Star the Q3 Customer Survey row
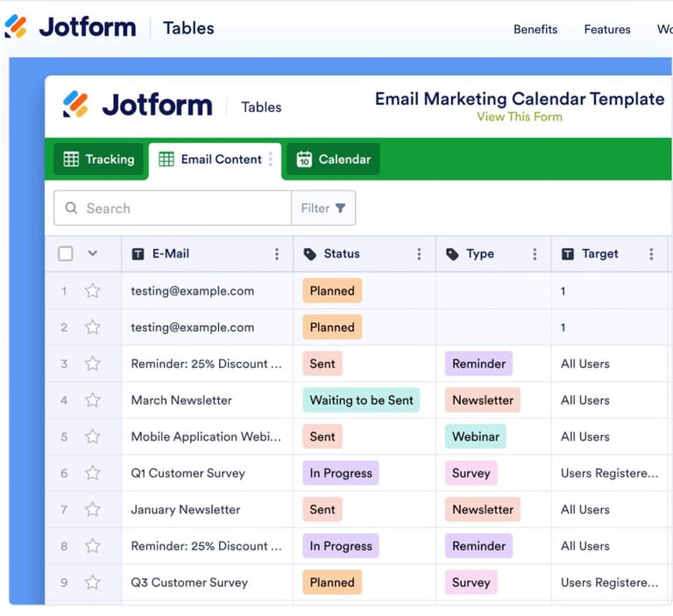673x616 pixels. coord(92,583)
